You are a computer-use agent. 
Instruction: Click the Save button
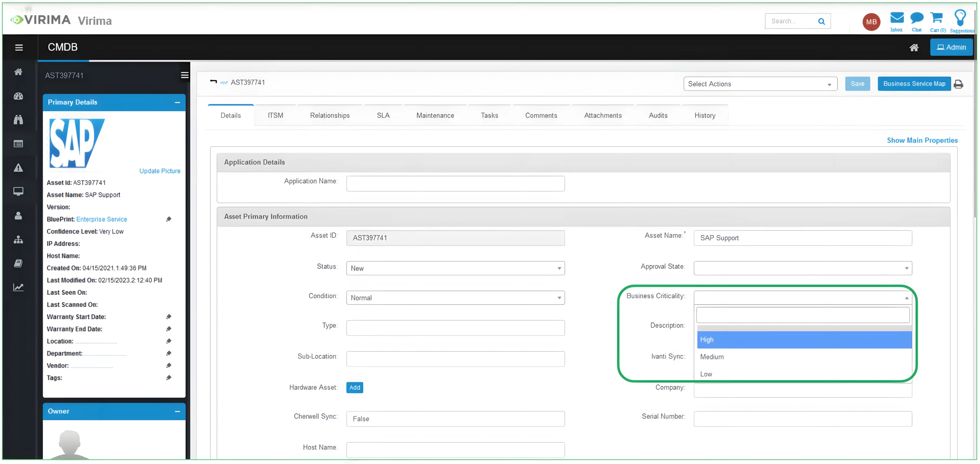857,84
